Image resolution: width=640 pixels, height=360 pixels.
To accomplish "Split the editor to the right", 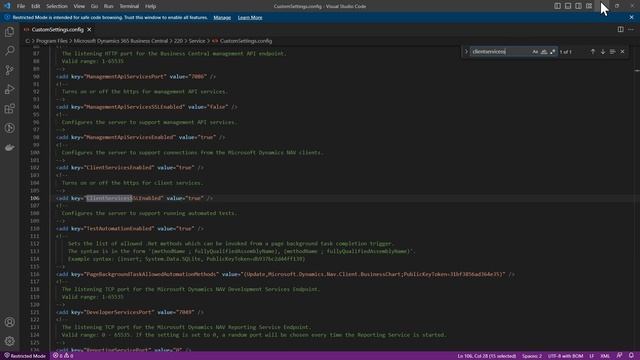I will 620,29.
